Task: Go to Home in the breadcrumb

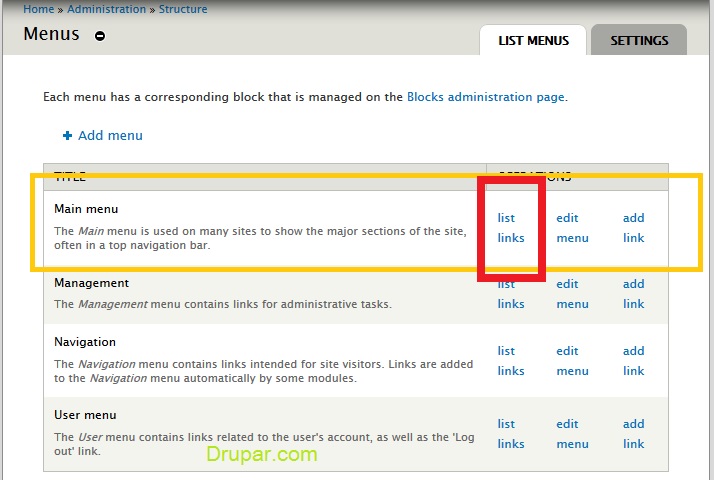Action: pyautogui.click(x=39, y=9)
